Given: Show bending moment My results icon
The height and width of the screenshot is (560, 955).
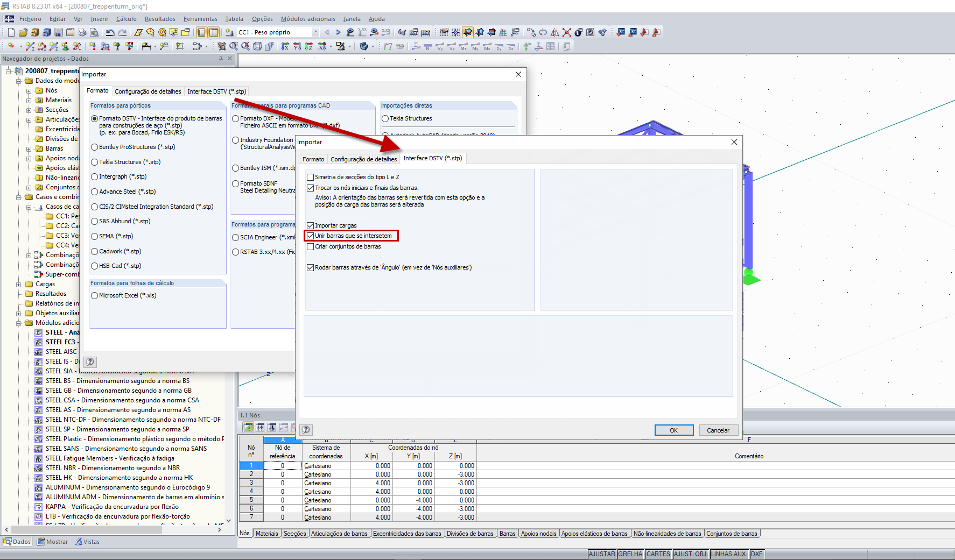Looking at the screenshot, I should point(475,47).
